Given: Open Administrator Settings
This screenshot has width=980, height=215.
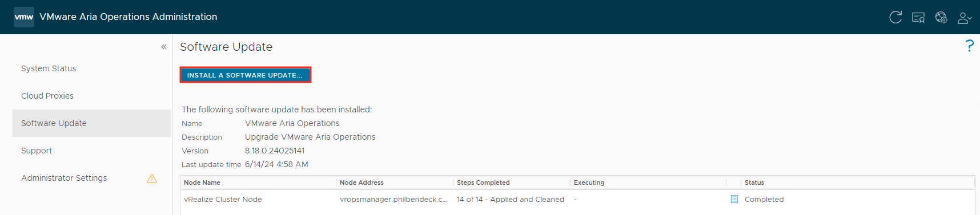Looking at the screenshot, I should click(64, 178).
